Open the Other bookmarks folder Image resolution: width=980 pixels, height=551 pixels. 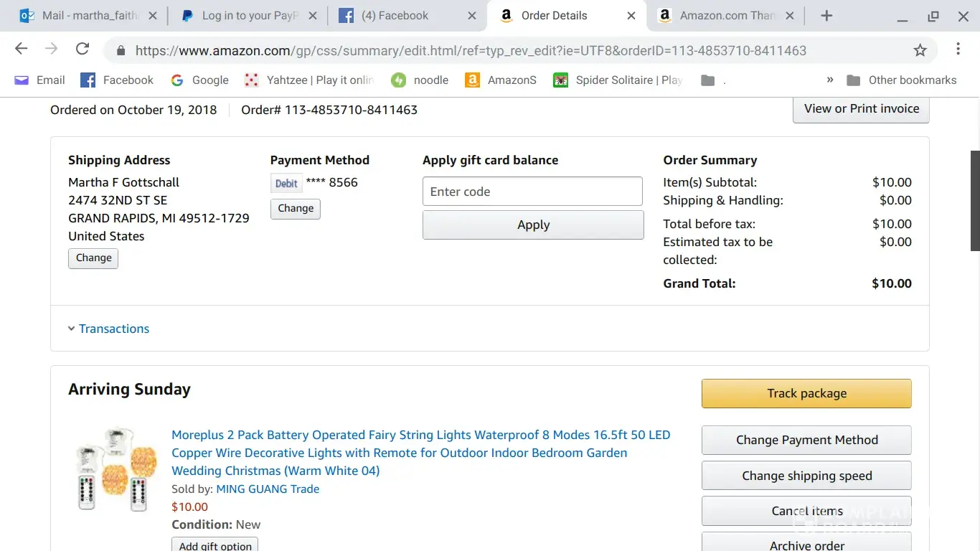coord(902,80)
